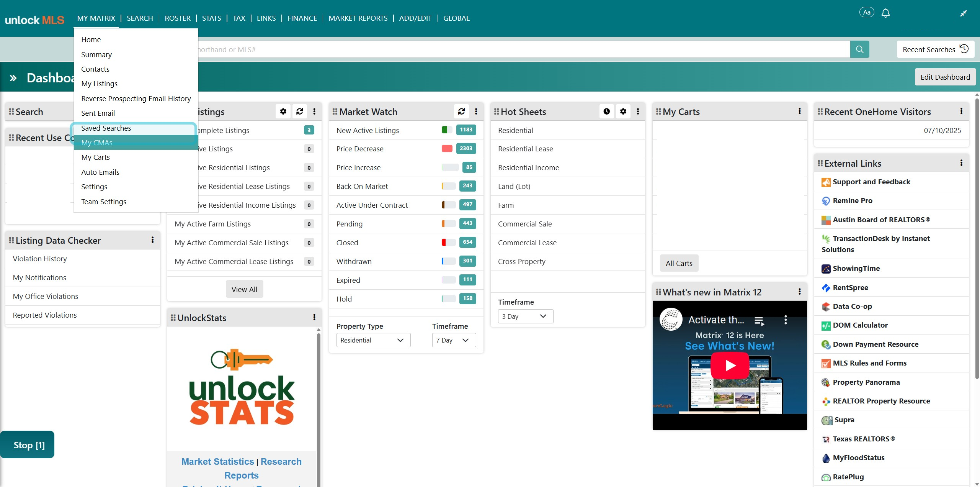
Task: Open Team Settings from the menu
Action: click(x=136, y=202)
